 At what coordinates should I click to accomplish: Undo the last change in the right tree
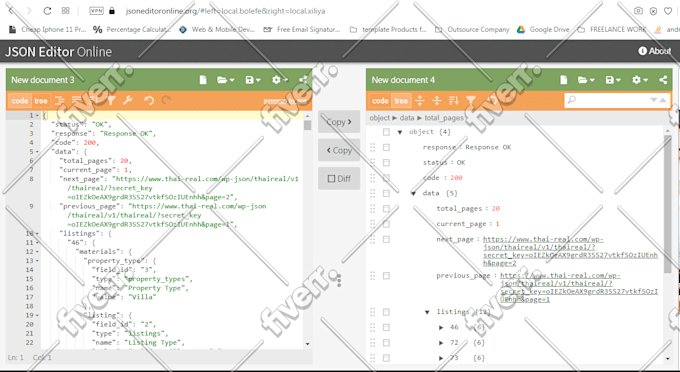[x=492, y=101]
